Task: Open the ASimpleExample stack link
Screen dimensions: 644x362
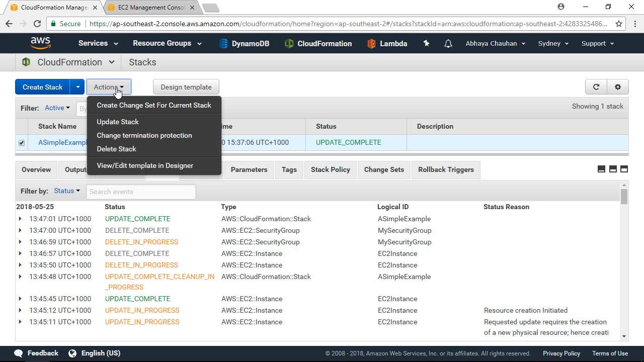Action: tap(62, 142)
